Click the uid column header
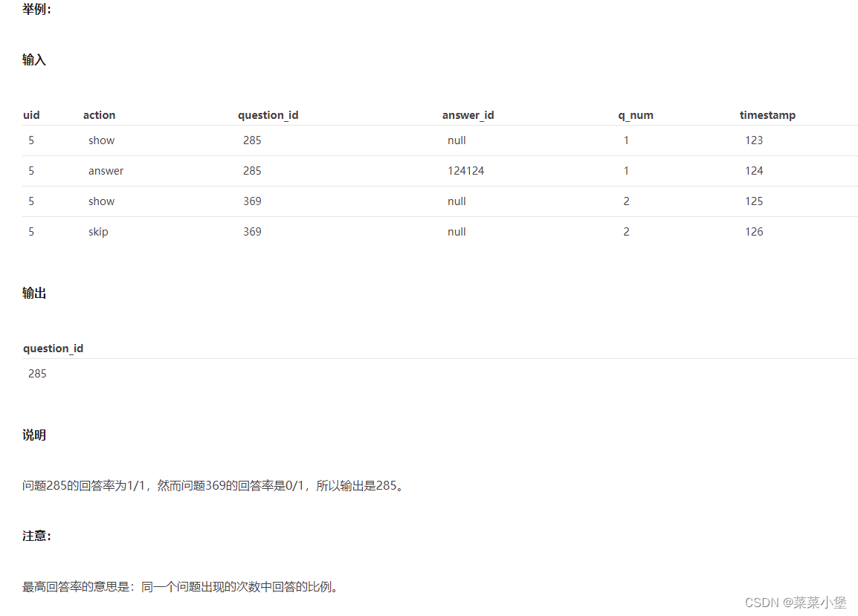Screen dimensions: 858x616 click(31, 115)
